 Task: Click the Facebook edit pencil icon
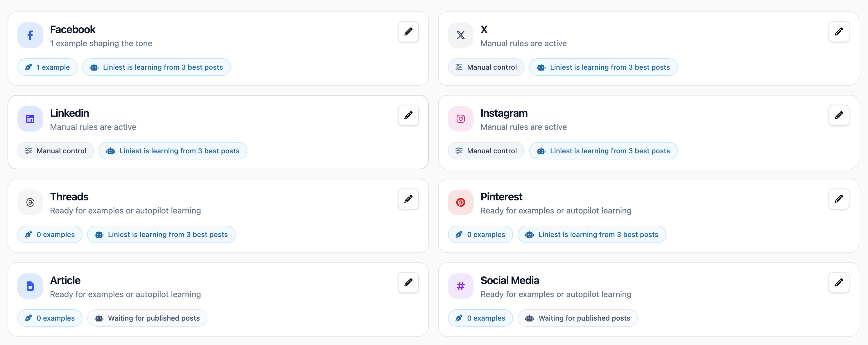408,32
